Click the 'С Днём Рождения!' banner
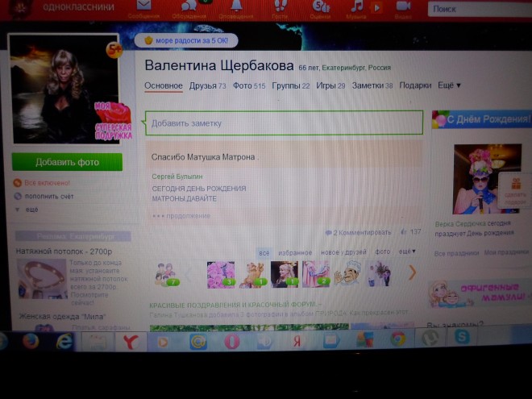Image resolution: width=532 pixels, height=399 pixels. click(482, 119)
